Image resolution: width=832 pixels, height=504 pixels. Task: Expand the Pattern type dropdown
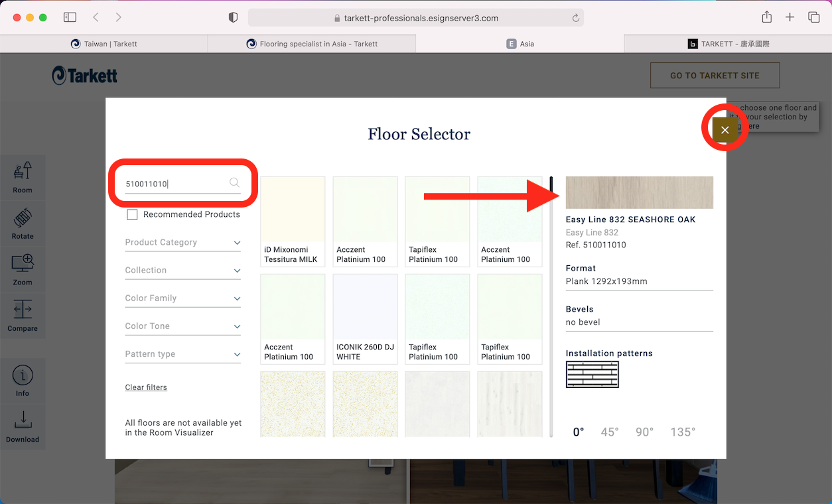pos(182,354)
